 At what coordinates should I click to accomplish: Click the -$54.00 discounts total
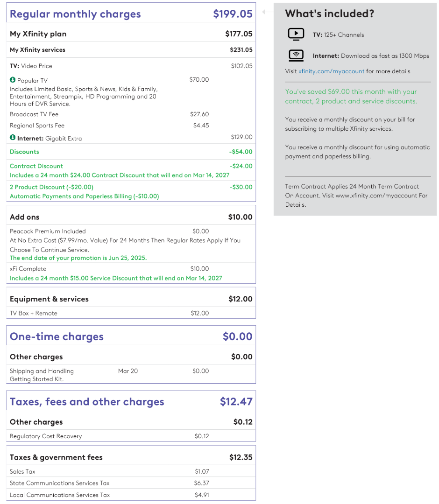[241, 152]
